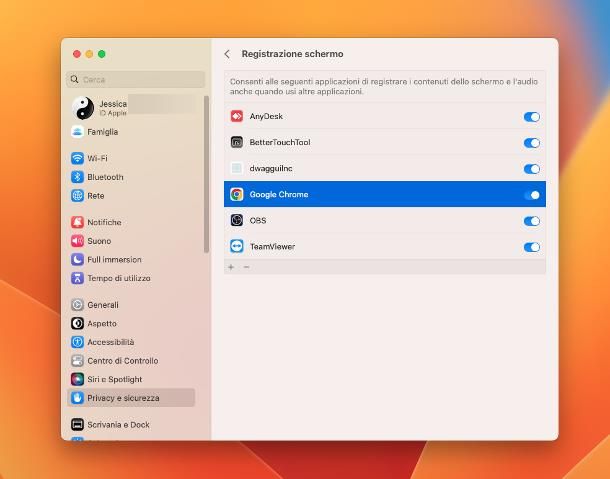Select the AnyDesk row label
Image resolution: width=610 pixels, height=479 pixels.
266,116
